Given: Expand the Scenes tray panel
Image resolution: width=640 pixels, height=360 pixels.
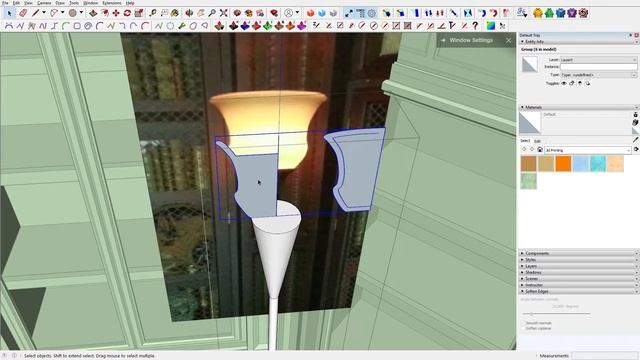Looking at the screenshot, I should point(578,279).
